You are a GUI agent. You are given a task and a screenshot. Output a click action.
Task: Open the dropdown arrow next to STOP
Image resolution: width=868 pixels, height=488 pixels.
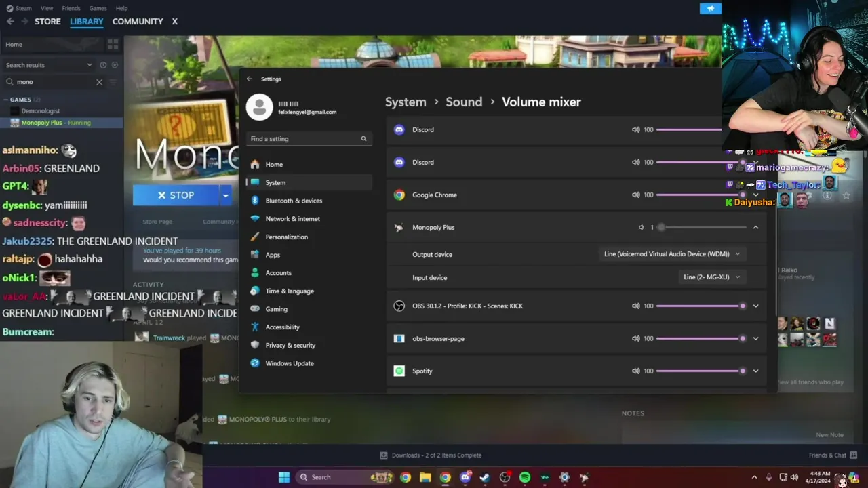(x=225, y=195)
